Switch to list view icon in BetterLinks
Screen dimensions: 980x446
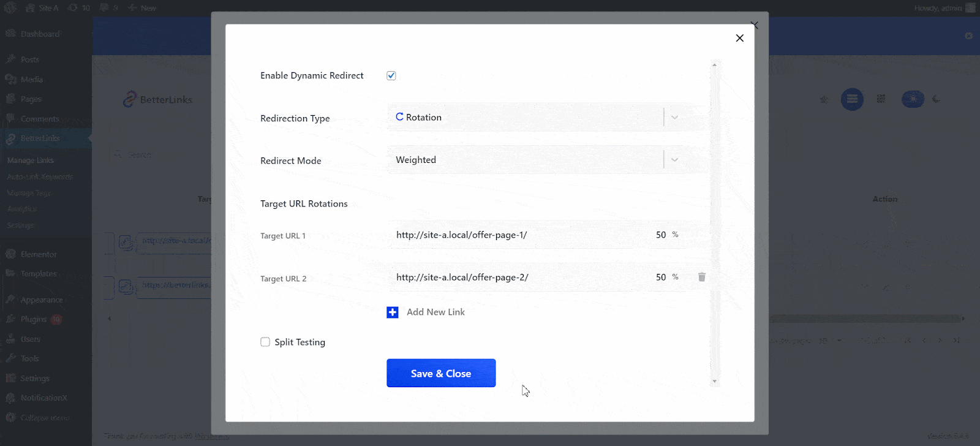852,99
